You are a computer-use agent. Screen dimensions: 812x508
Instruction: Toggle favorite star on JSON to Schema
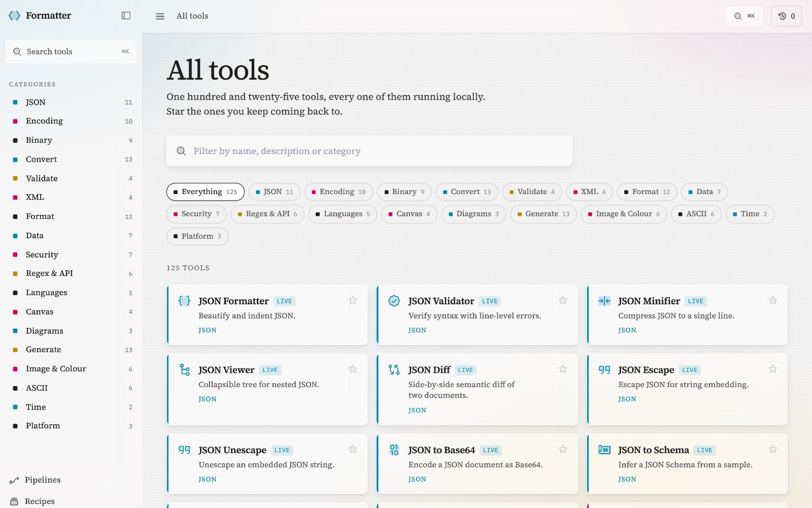tap(772, 449)
